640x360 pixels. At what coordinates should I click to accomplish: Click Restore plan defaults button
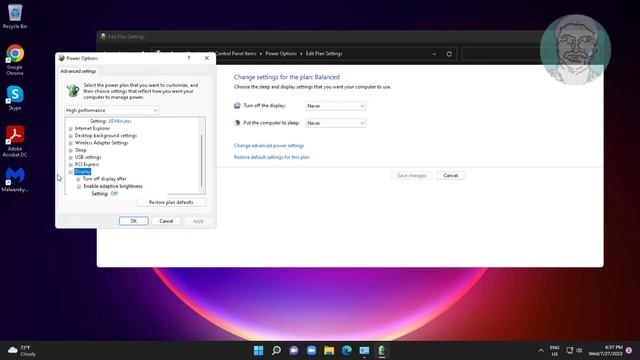pos(171,202)
